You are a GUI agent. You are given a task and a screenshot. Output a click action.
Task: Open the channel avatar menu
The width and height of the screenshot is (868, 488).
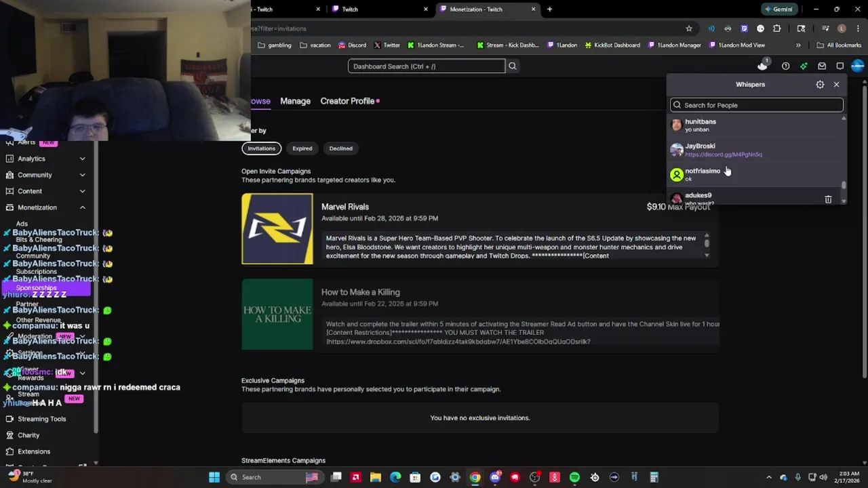(x=858, y=66)
